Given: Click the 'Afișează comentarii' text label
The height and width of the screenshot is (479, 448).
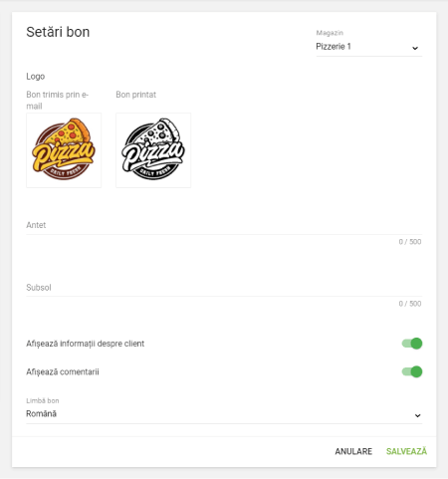Looking at the screenshot, I should pos(63,371).
